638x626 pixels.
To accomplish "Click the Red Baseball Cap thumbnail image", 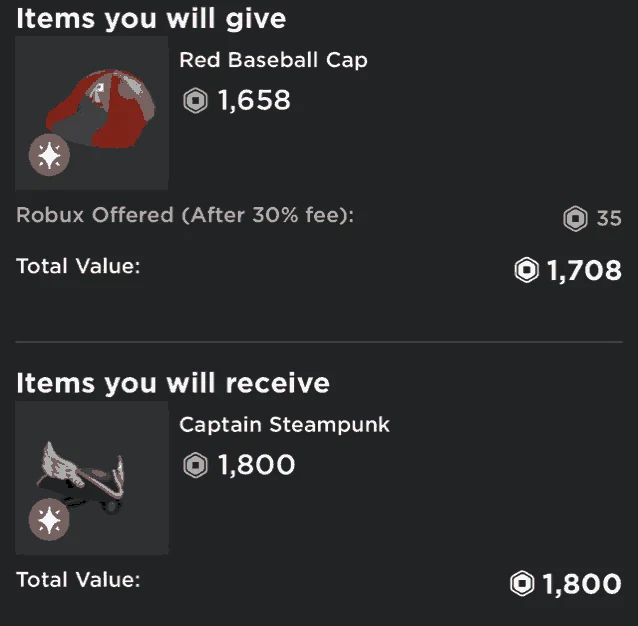I will point(92,113).
